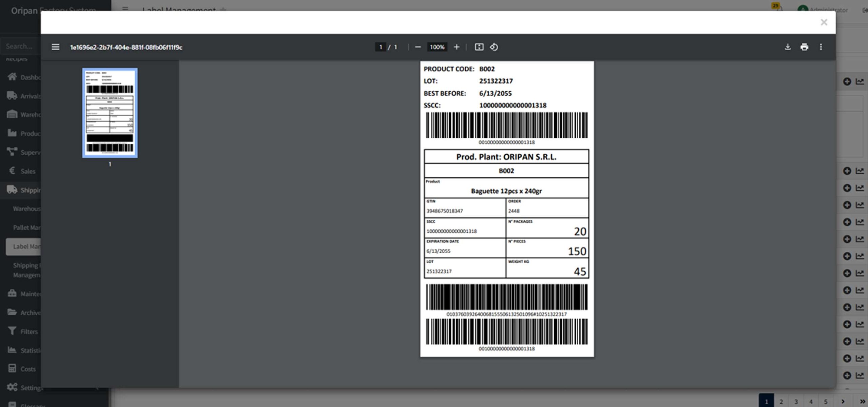This screenshot has width=868, height=407.
Task: Go to page 4 in pagination
Action: [811, 402]
